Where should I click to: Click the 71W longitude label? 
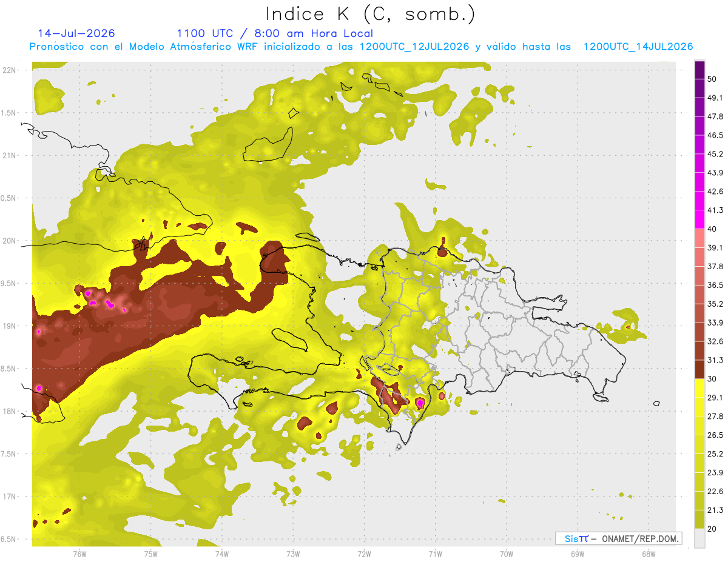[x=435, y=554]
